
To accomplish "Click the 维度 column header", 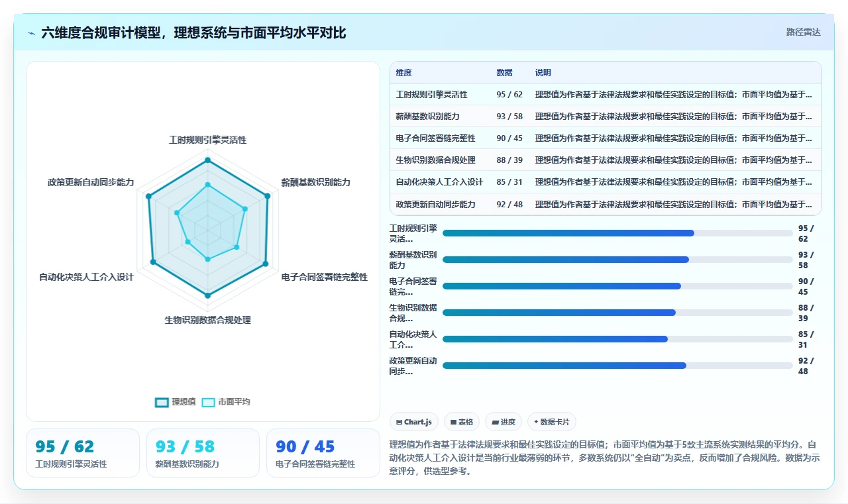I will pyautogui.click(x=404, y=73).
